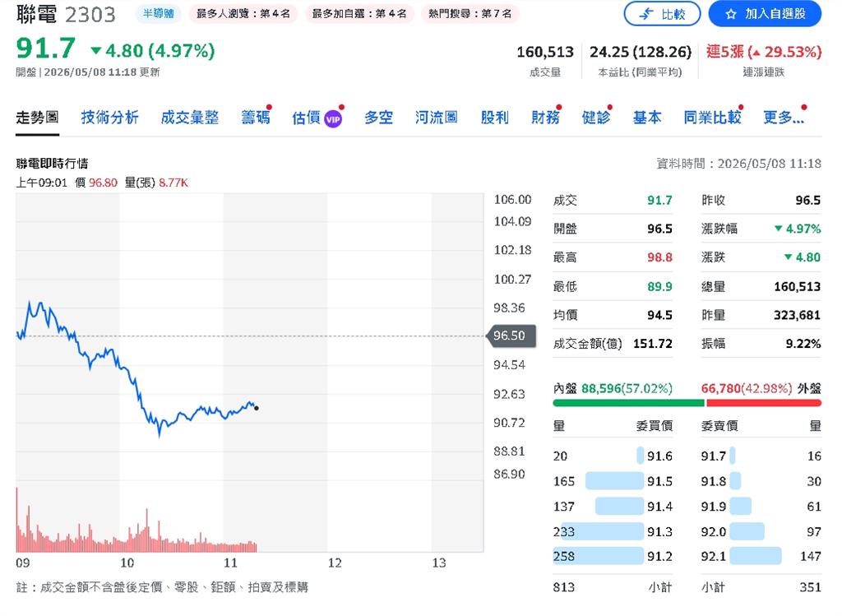Click the chart volume readout 8.77K

[x=173, y=183]
